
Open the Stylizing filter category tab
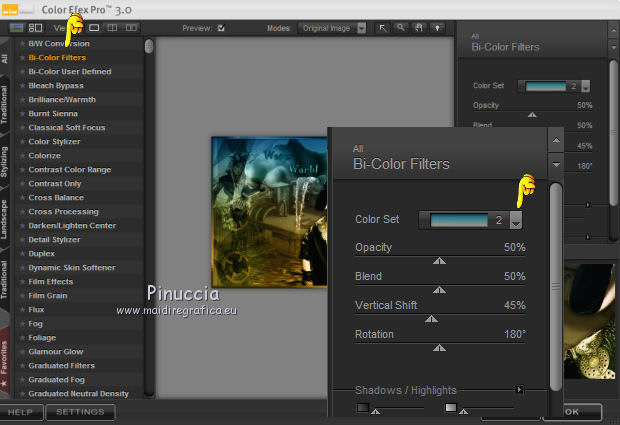6,163
